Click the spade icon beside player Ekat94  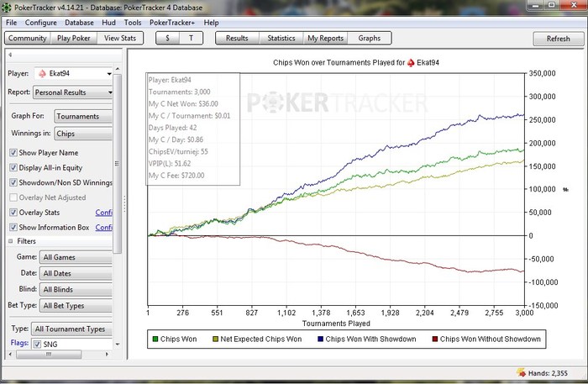tap(40, 74)
